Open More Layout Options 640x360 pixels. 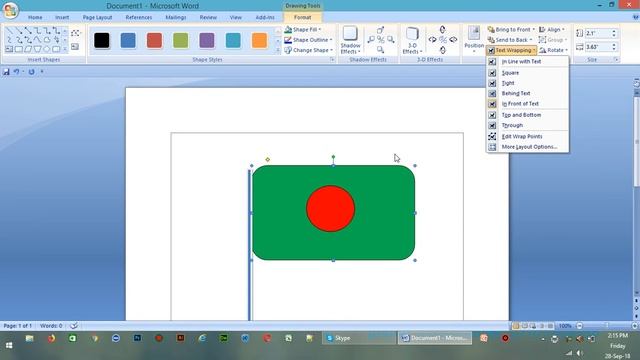pyautogui.click(x=527, y=147)
